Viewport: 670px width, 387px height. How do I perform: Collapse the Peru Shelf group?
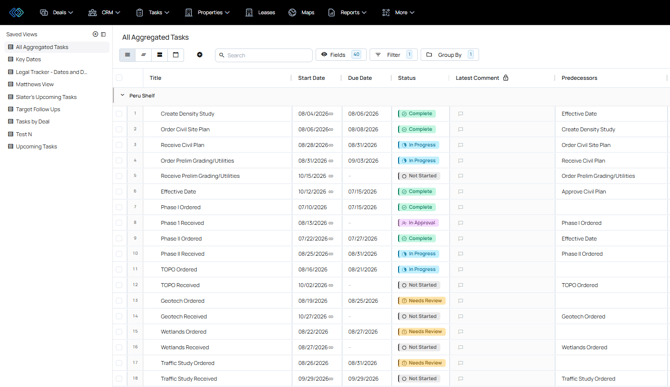pos(122,95)
